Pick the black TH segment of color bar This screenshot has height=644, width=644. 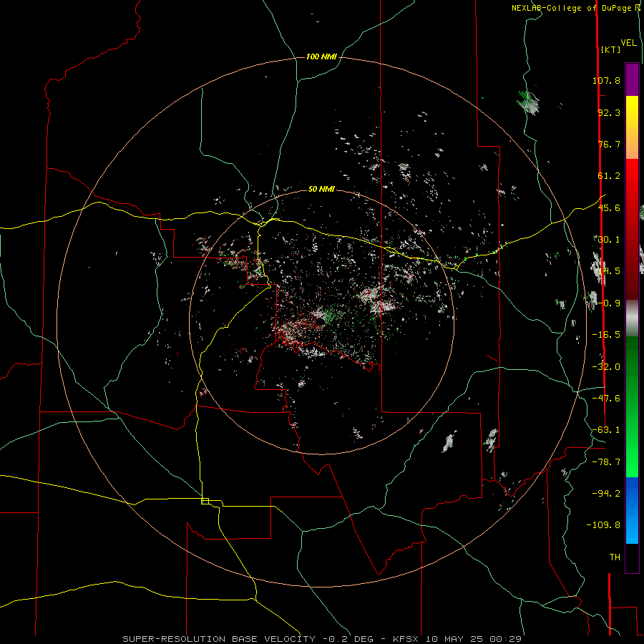point(632,558)
